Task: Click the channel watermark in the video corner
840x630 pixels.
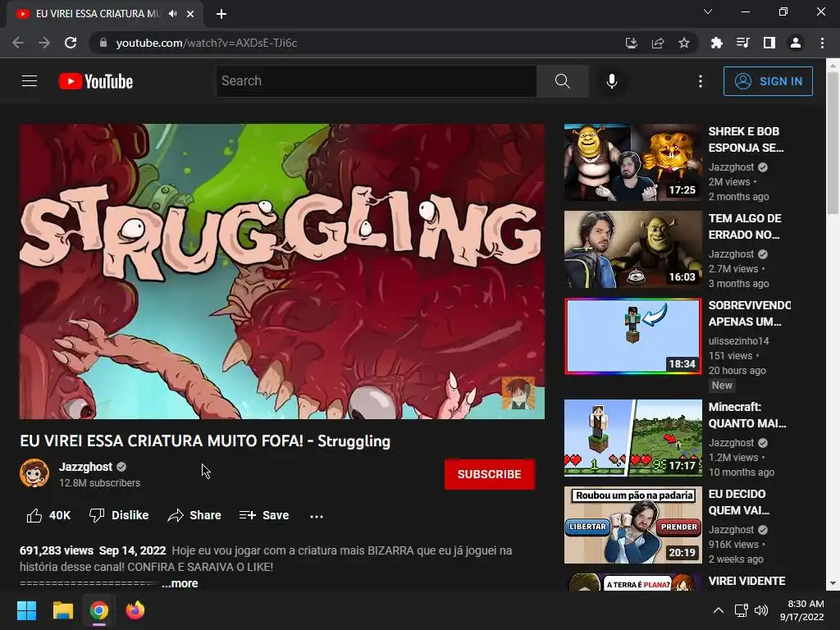Action: (518, 393)
